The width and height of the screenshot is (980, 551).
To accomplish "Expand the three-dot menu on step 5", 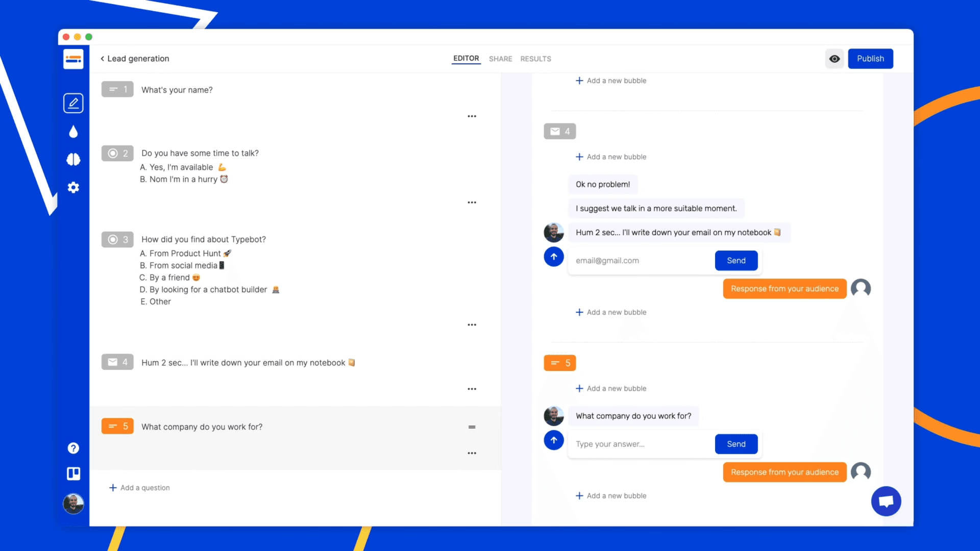I will pyautogui.click(x=472, y=452).
